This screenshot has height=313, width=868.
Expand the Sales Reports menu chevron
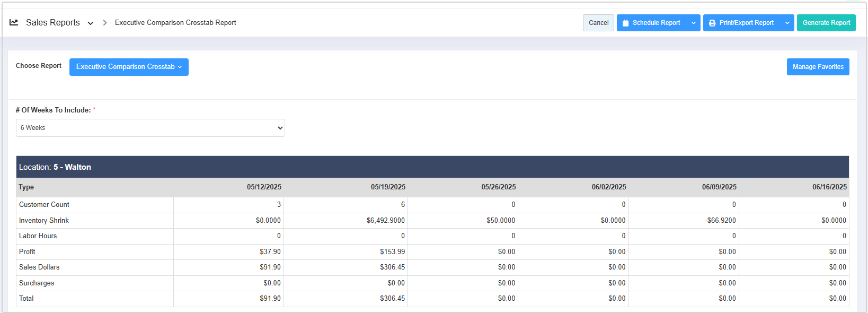click(91, 23)
